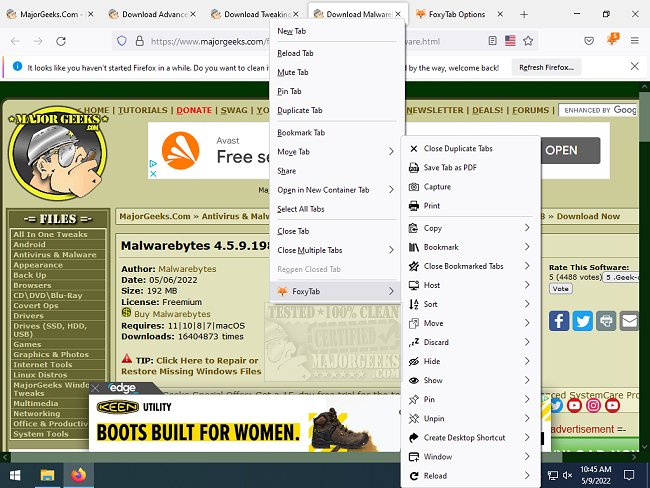The image size is (650, 488).
Task: Open the Firefox hamburger menu
Action: [634, 41]
